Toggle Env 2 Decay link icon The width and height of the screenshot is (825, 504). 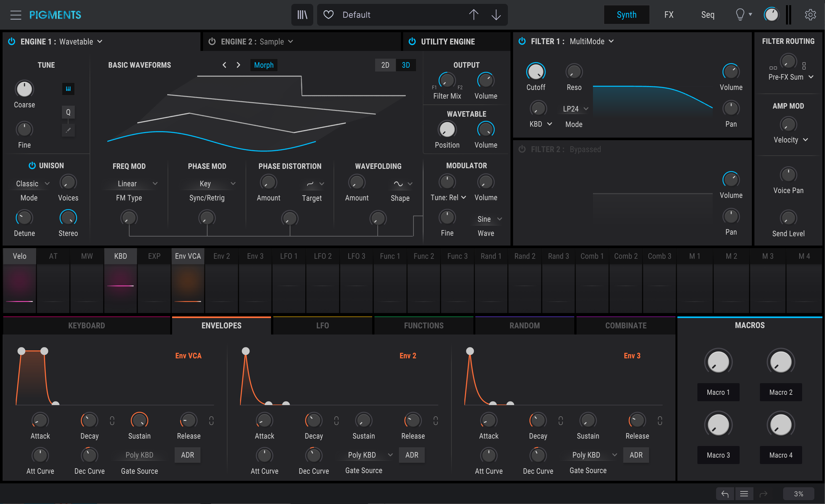[336, 421]
